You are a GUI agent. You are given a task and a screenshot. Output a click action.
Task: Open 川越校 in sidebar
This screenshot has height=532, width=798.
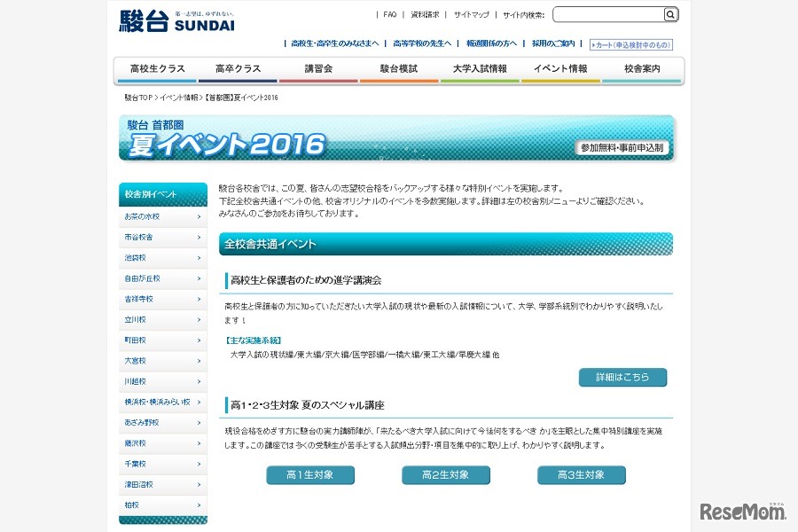163,381
